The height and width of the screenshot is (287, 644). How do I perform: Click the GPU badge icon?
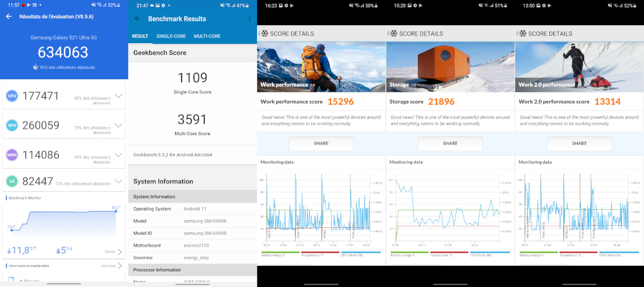click(x=12, y=125)
